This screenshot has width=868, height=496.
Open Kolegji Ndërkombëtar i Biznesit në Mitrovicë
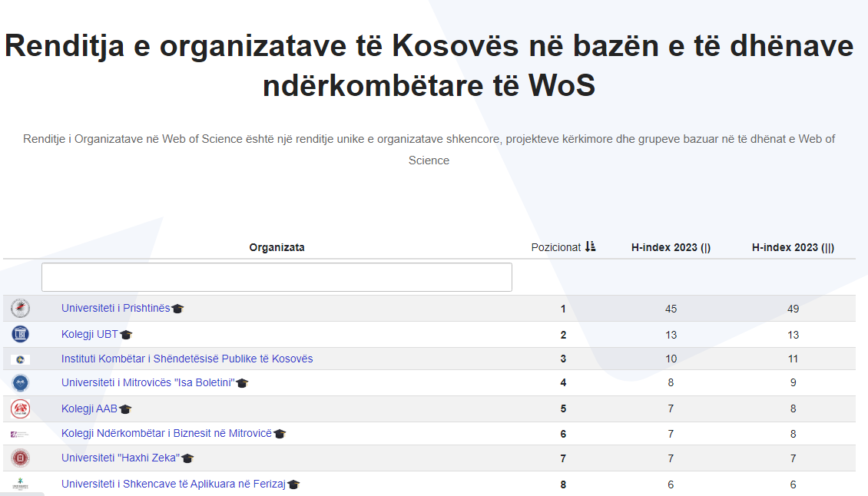tap(167, 433)
